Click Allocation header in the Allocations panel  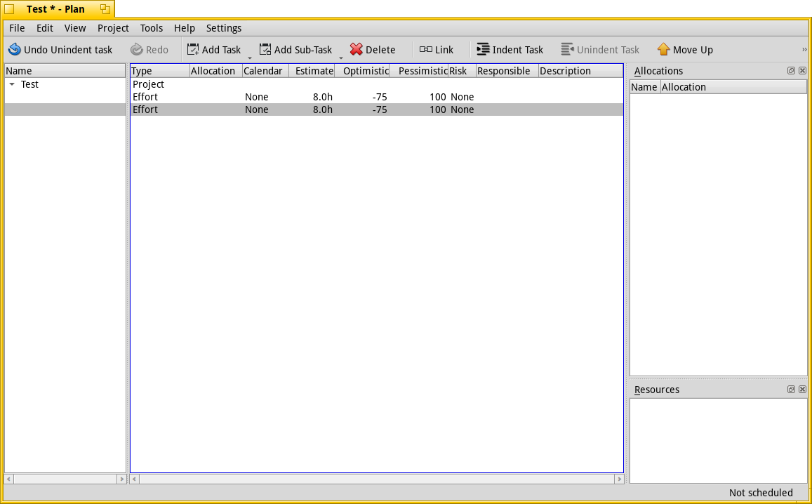pos(734,87)
